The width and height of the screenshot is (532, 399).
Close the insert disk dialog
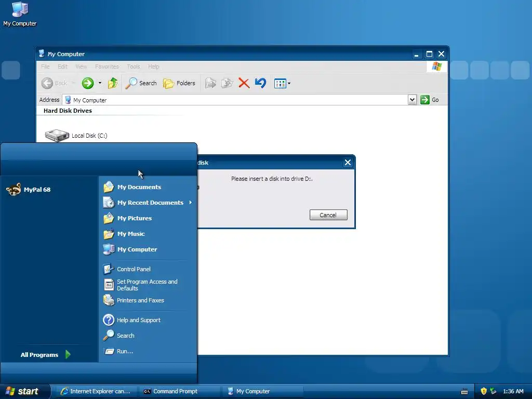[x=348, y=163]
